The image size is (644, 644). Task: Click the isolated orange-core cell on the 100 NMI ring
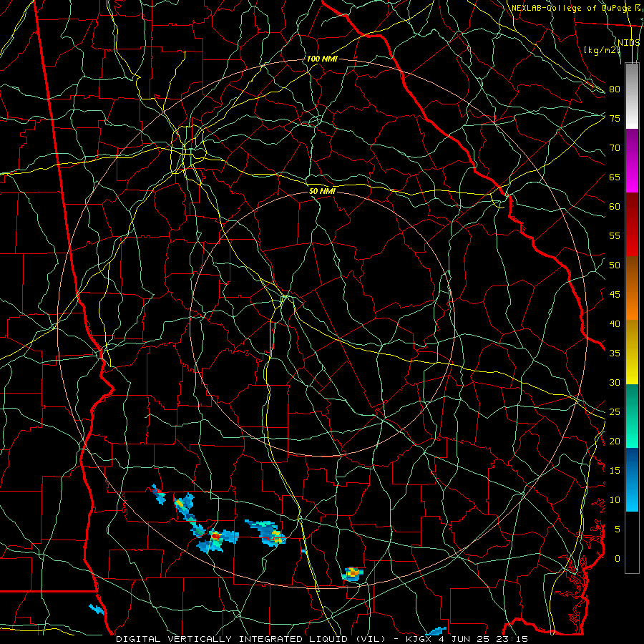click(352, 573)
